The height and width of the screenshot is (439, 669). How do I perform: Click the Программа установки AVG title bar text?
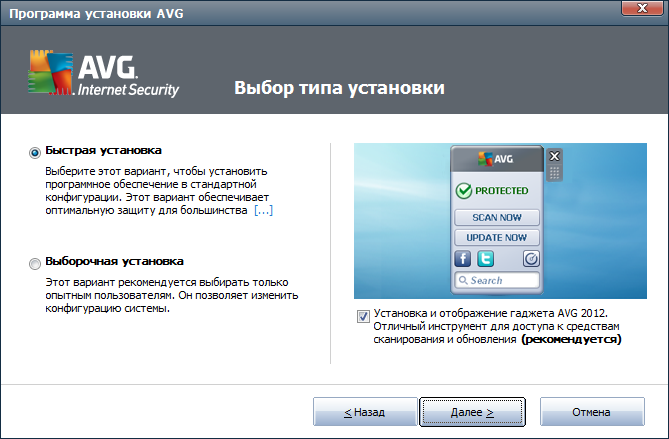pyautogui.click(x=96, y=14)
